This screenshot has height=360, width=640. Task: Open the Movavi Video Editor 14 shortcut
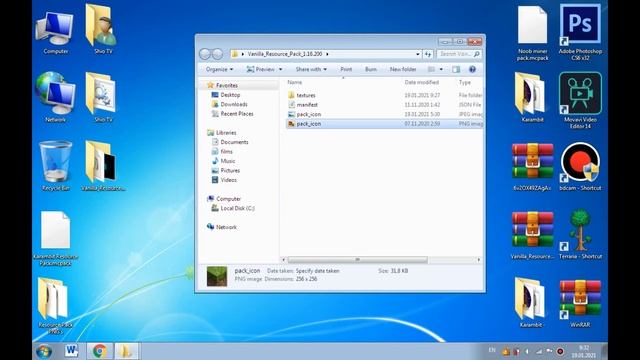[x=580, y=100]
